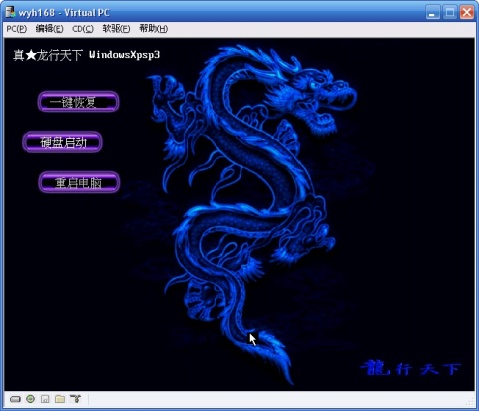Click the network adapter status icon
This screenshot has width=479, height=411.
76,398
